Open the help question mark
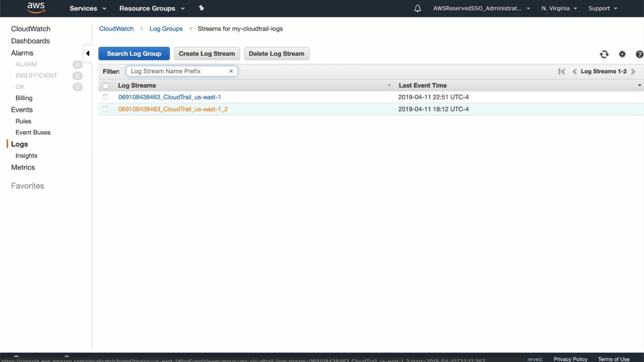The image size is (644, 362). click(639, 54)
